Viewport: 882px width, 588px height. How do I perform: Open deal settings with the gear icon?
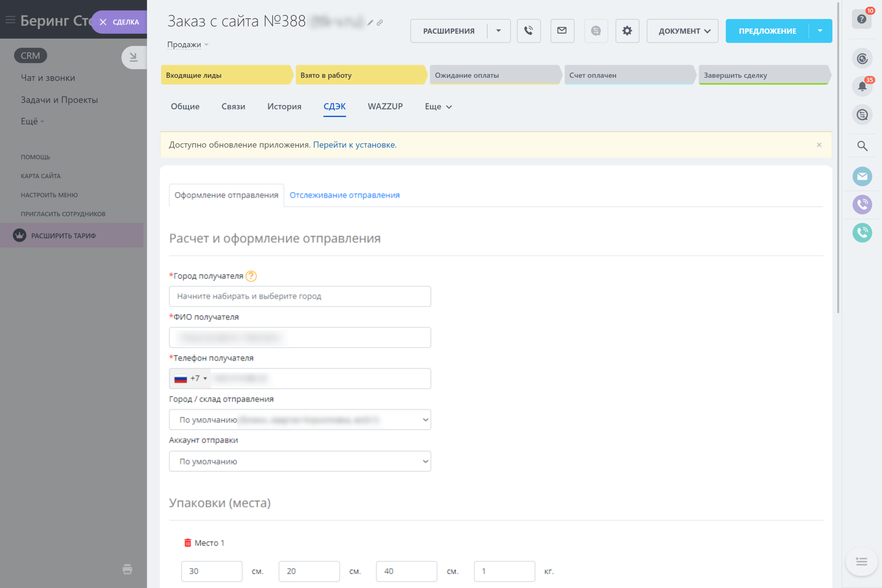point(627,31)
